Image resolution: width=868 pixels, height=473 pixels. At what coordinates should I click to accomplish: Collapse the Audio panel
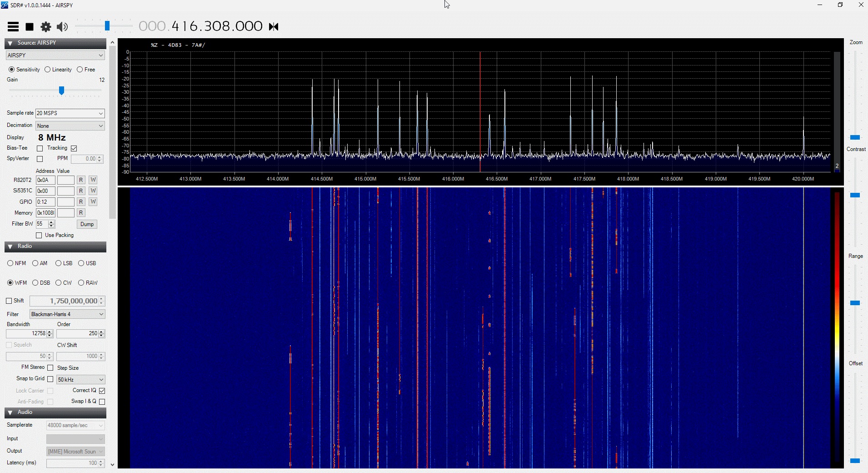10,413
